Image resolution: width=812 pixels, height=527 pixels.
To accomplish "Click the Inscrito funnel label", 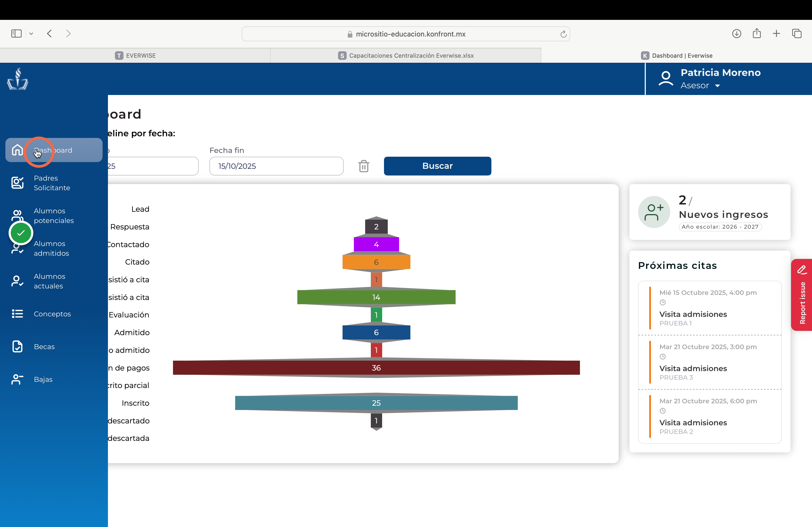I will pyautogui.click(x=135, y=403).
